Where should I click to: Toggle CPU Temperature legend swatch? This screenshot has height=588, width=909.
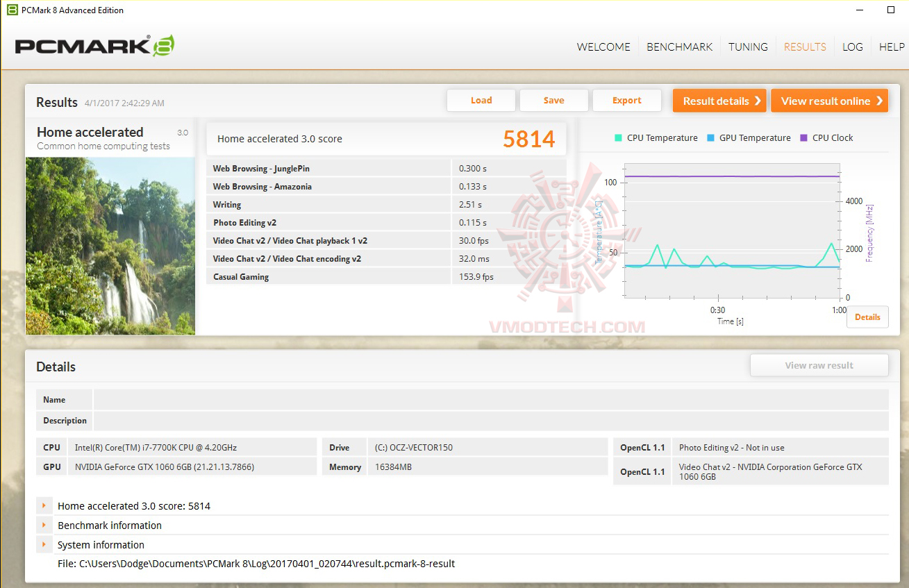(x=617, y=137)
